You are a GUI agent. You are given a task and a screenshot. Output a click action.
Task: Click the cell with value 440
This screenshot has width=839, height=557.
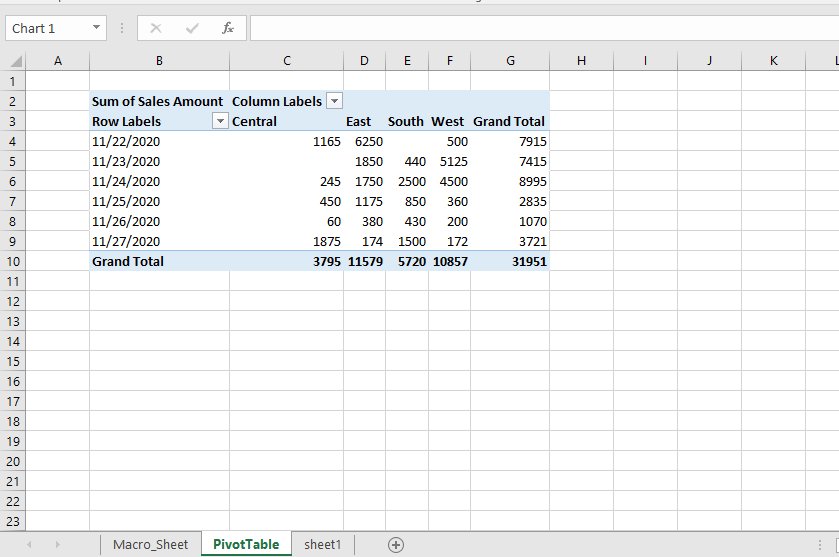click(407, 161)
